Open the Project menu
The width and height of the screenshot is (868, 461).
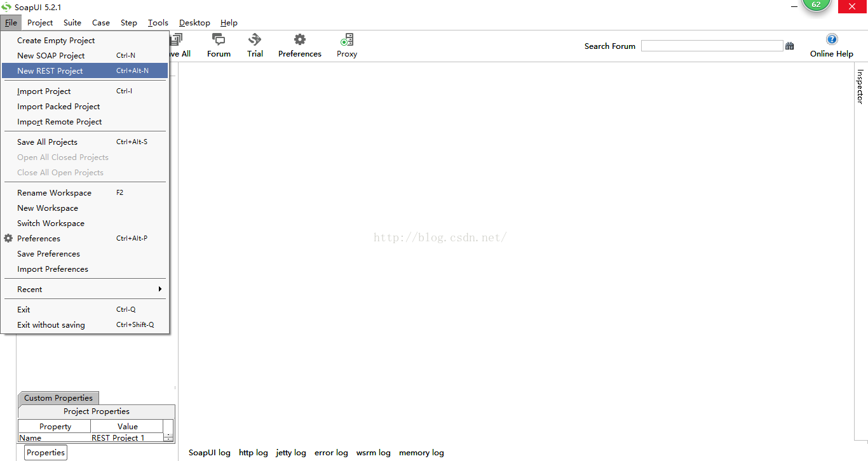tap(40, 22)
